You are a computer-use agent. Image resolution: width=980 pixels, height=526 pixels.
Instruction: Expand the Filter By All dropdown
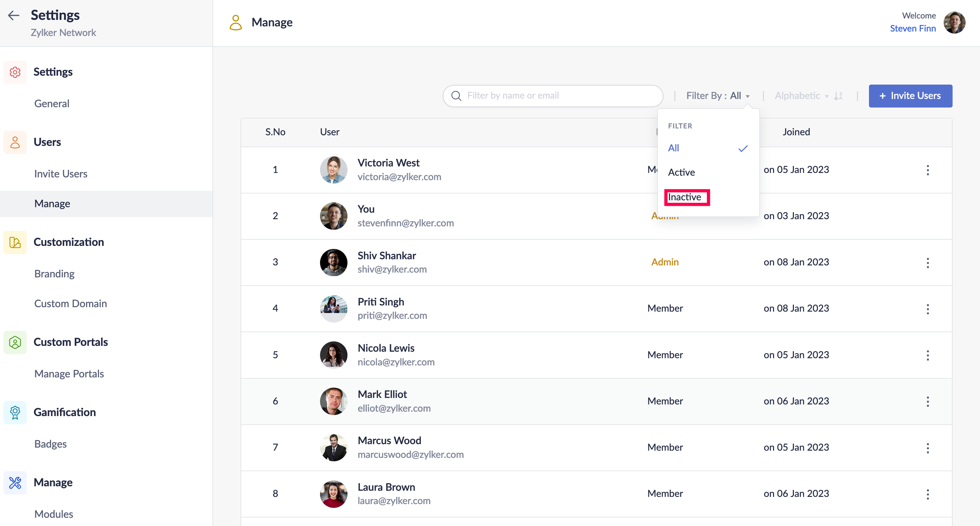pyautogui.click(x=718, y=96)
